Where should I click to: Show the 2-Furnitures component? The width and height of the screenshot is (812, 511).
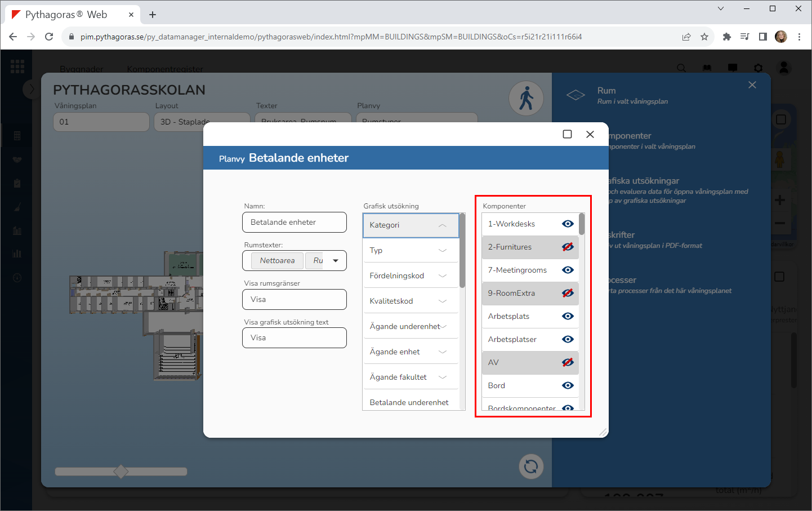568,247
